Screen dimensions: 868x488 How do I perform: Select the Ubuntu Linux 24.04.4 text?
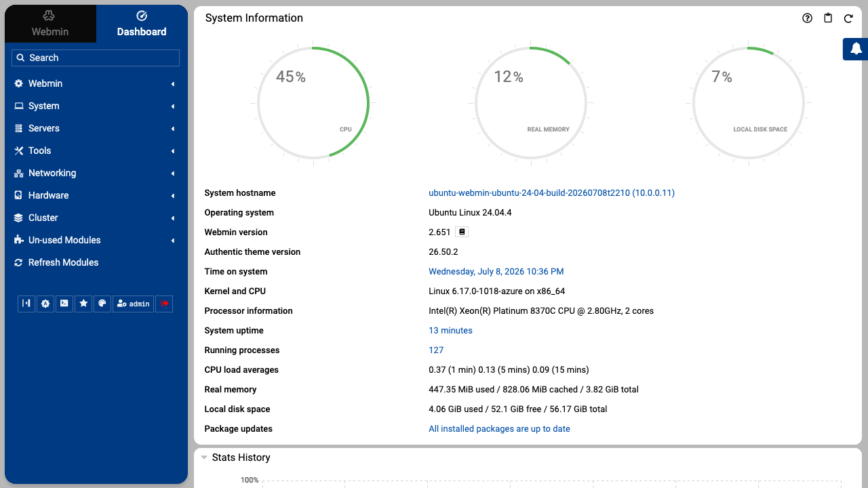pos(470,213)
